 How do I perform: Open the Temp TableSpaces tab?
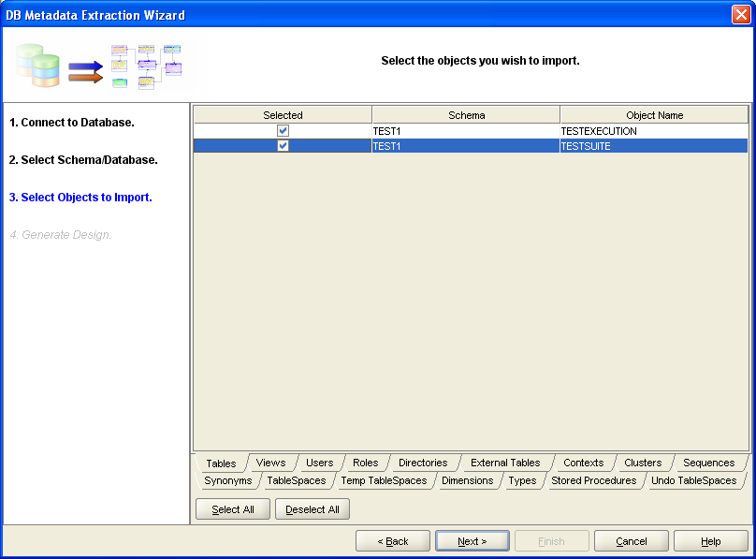click(x=385, y=481)
